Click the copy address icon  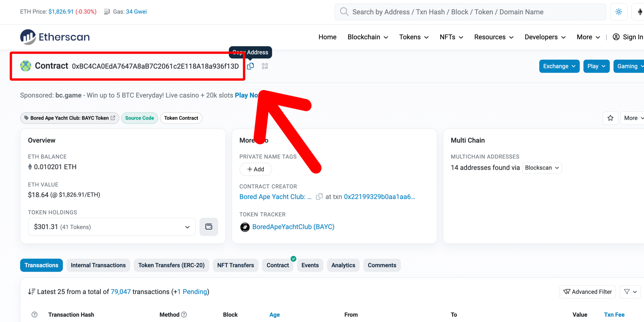250,66
